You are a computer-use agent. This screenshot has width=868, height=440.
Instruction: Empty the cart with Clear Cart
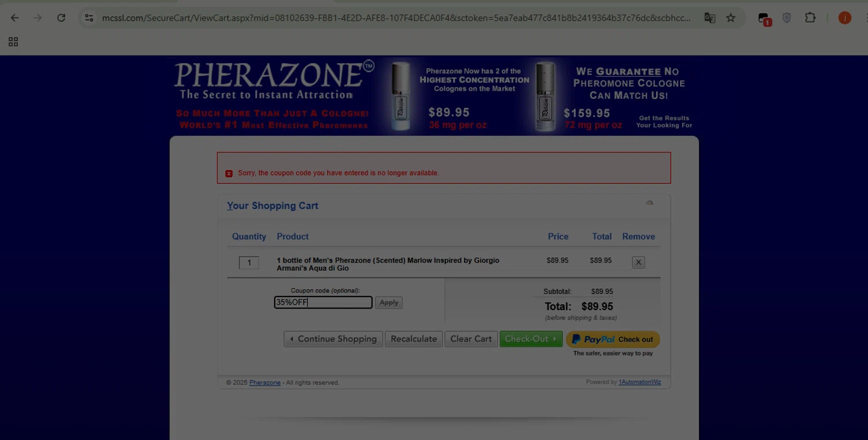click(471, 339)
